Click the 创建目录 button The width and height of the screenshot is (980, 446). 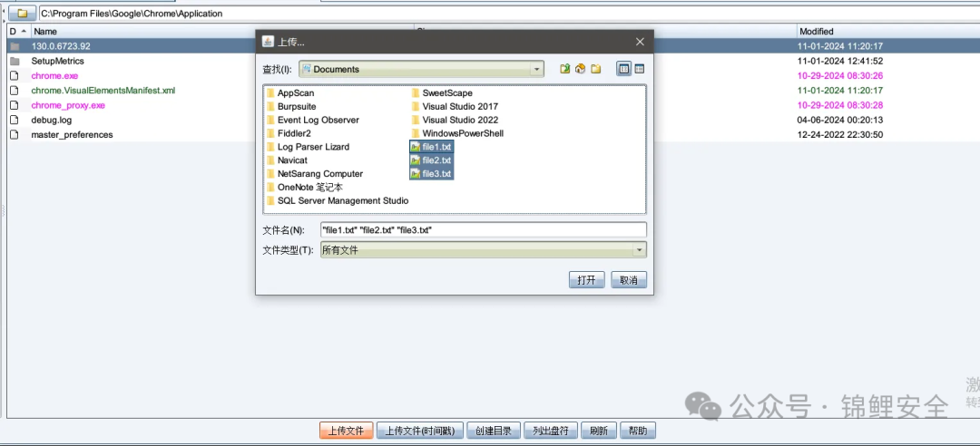(493, 431)
